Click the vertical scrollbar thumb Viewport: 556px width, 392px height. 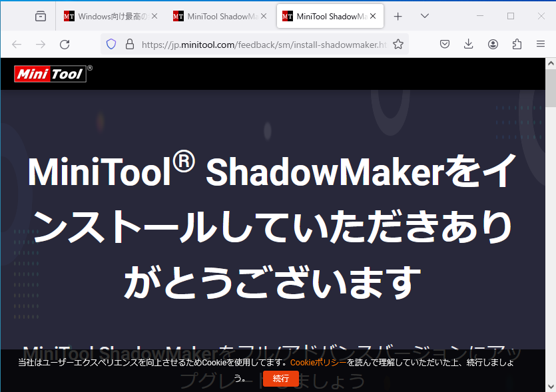[x=551, y=88]
